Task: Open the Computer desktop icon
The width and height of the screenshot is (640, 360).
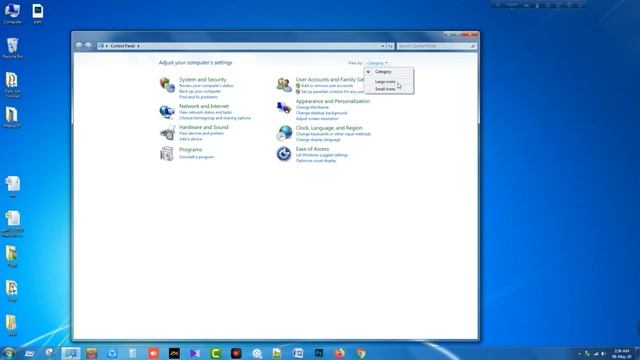Action: pos(12,13)
